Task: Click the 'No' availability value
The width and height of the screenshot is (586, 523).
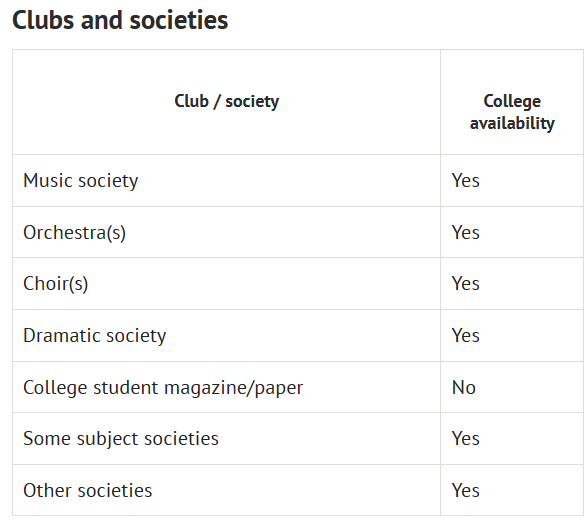Action: coord(463,388)
